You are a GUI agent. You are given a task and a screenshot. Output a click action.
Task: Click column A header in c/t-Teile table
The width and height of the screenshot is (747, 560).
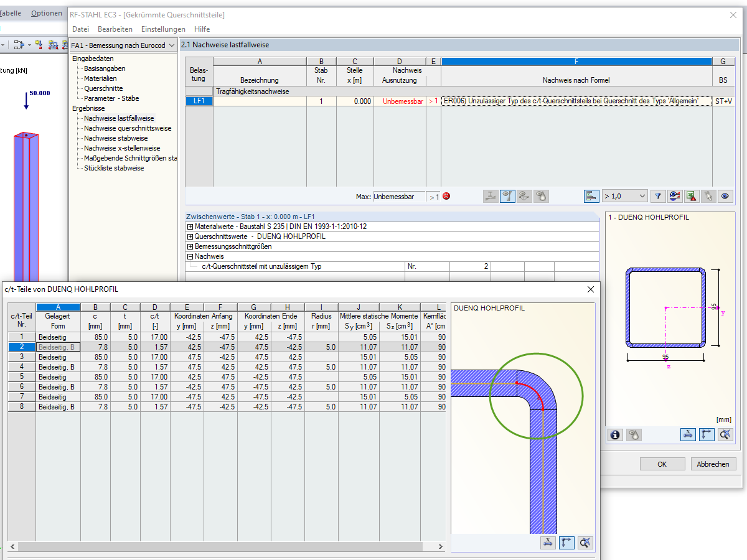[x=58, y=307]
